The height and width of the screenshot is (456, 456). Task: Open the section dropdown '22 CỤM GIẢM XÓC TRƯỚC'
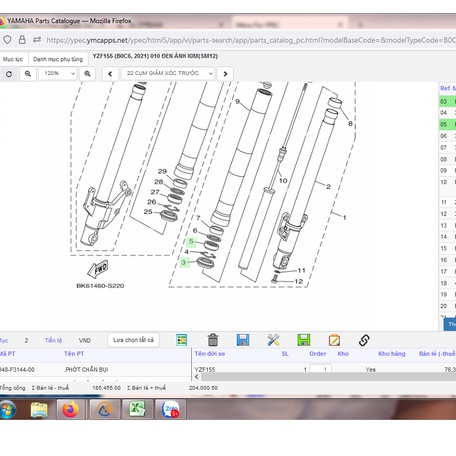(168, 73)
